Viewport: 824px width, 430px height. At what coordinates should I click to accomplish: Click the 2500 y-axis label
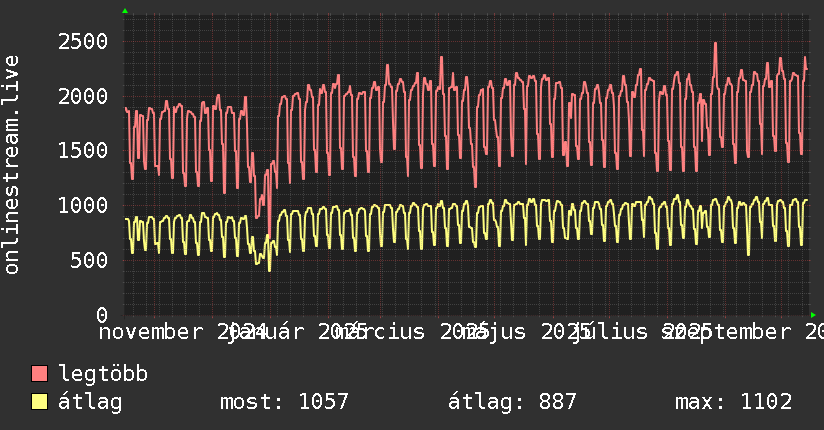83,42
